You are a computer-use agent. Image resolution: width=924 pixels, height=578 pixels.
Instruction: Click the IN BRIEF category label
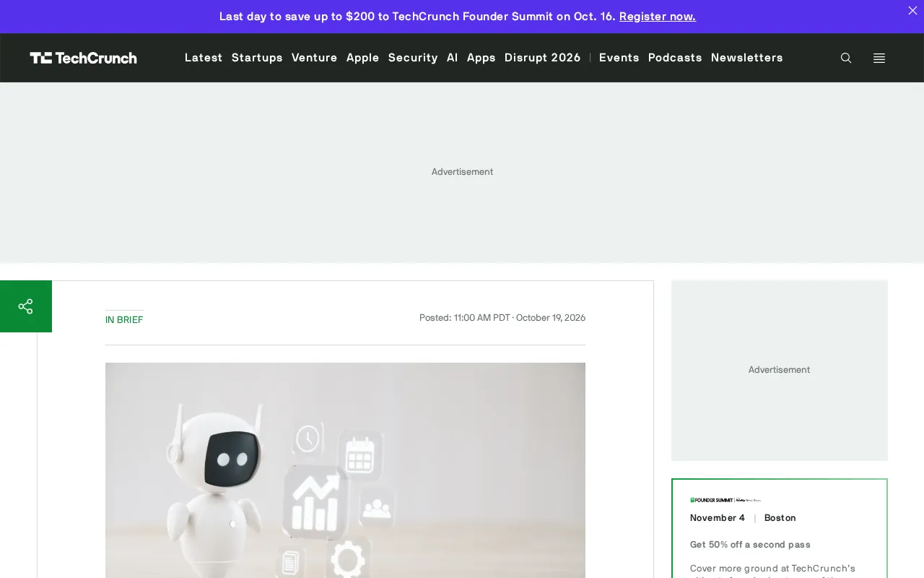click(x=124, y=319)
